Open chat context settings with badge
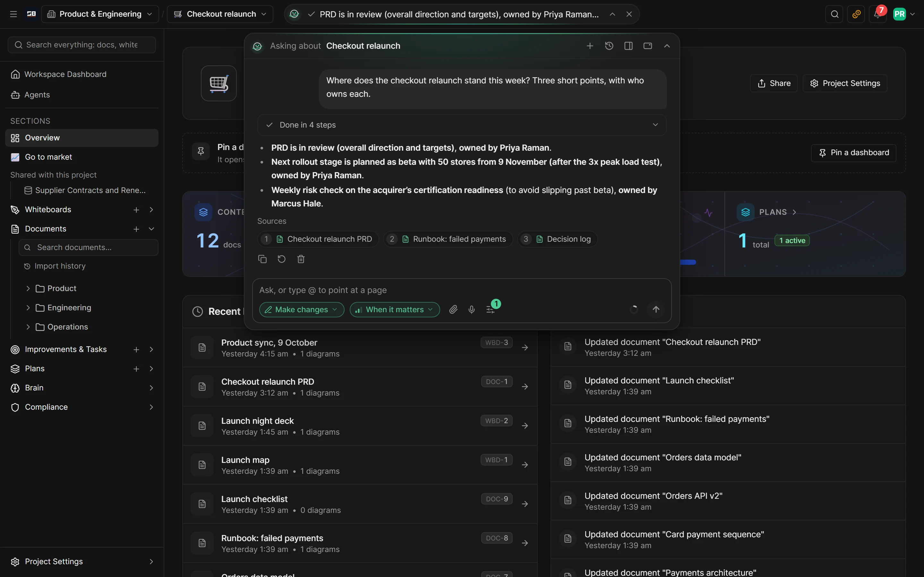The image size is (924, 577). click(491, 309)
